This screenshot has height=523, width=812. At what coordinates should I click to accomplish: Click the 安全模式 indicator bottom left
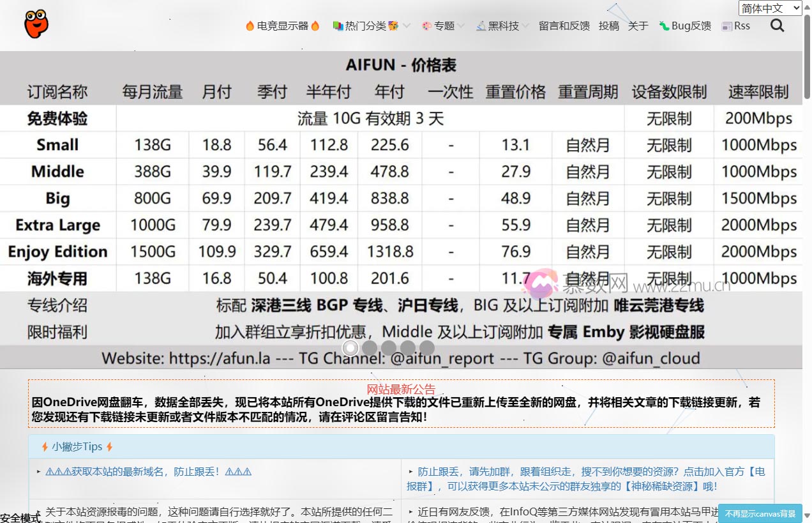tap(20, 517)
